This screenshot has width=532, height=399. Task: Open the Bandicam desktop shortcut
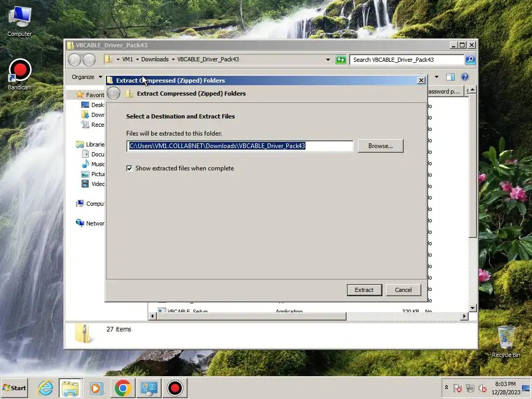(19, 74)
